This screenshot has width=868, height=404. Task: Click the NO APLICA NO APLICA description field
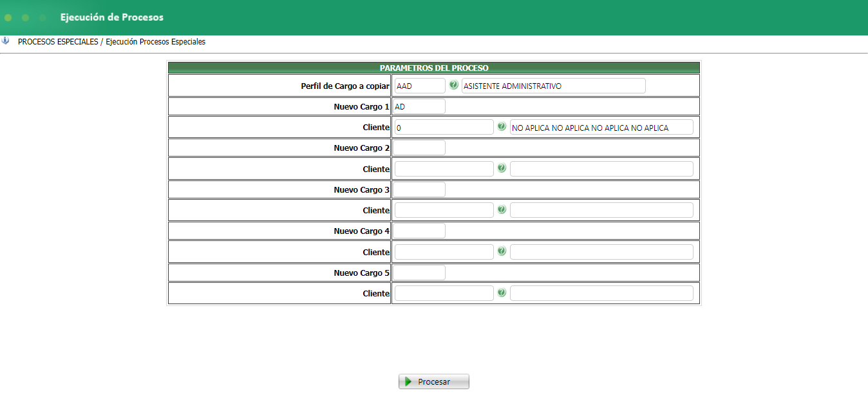pos(601,127)
